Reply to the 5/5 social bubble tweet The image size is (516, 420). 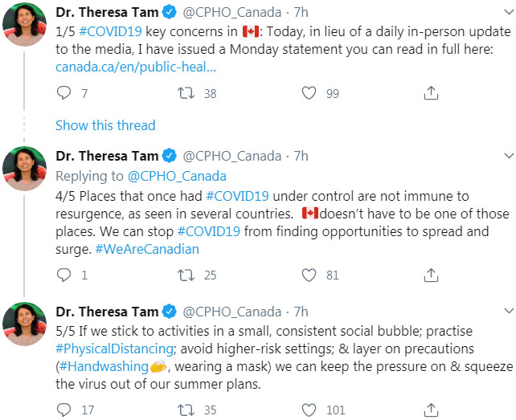click(64, 410)
